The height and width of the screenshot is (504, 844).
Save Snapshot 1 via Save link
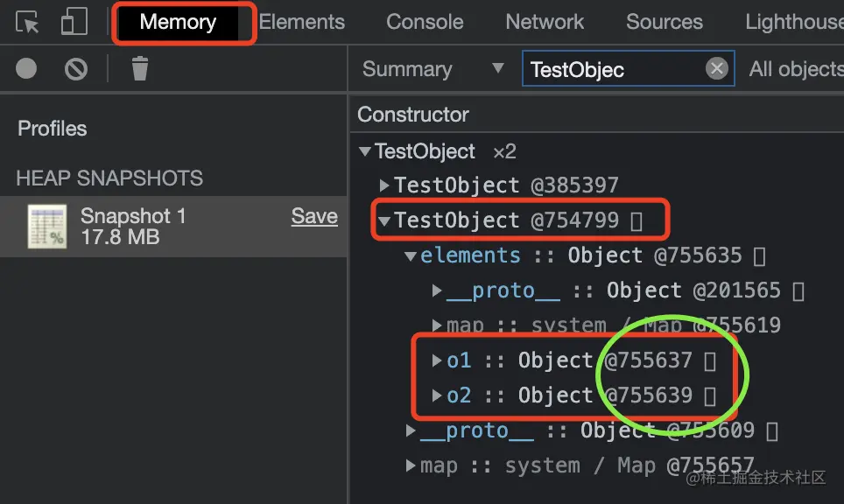(314, 217)
